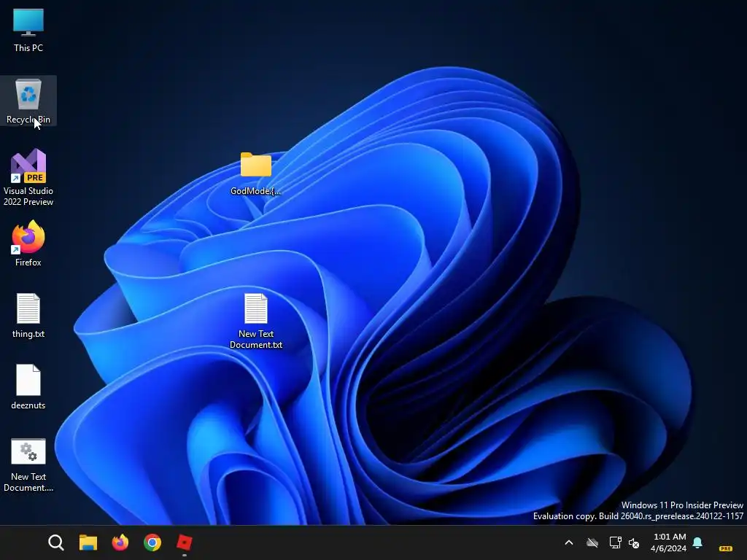Click the yellow PRE badge in the taskbar corner
The width and height of the screenshot is (747, 560).
pyautogui.click(x=726, y=548)
